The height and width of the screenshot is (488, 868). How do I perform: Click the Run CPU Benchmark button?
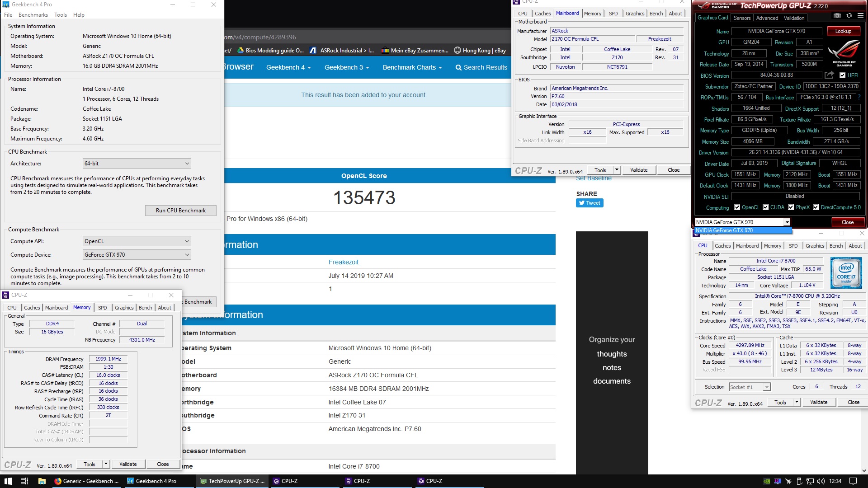180,211
